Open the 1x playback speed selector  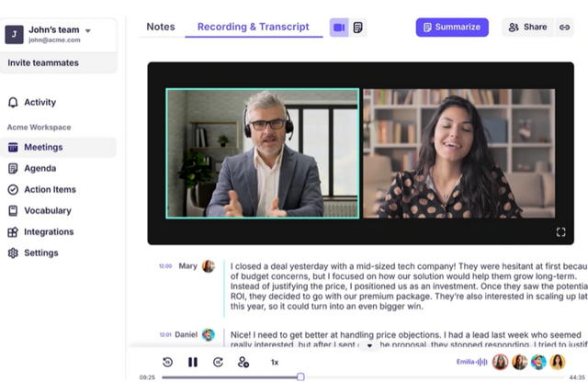coord(274,363)
